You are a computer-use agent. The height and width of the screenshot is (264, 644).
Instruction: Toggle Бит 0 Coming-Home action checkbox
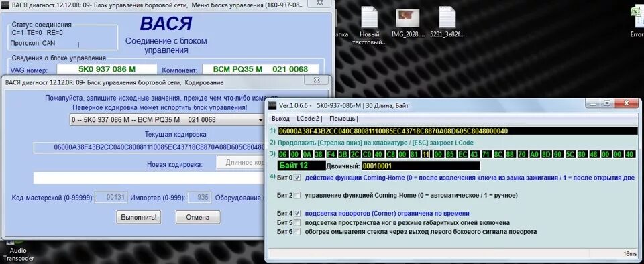(297, 178)
